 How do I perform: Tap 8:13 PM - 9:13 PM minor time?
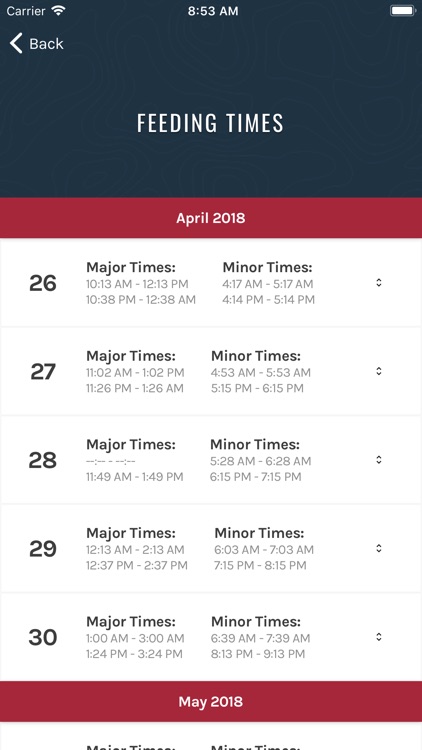pyautogui.click(x=258, y=654)
